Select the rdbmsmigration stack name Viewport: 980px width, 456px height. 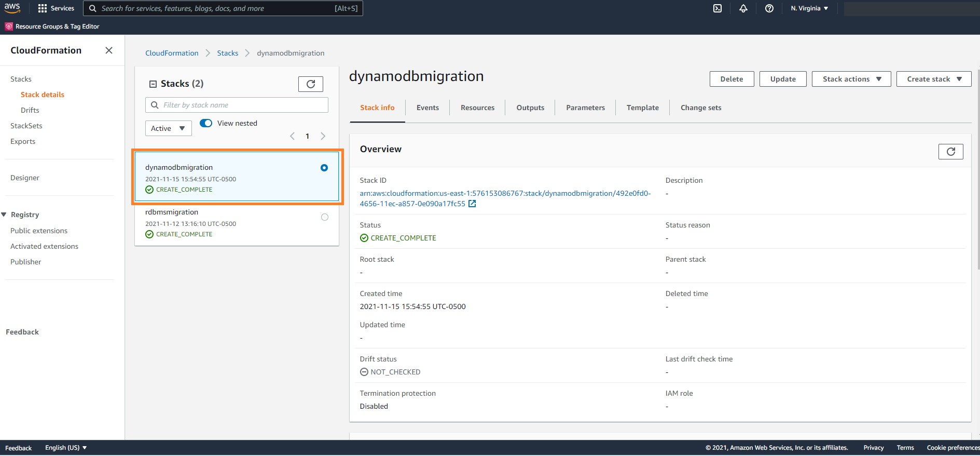click(172, 212)
